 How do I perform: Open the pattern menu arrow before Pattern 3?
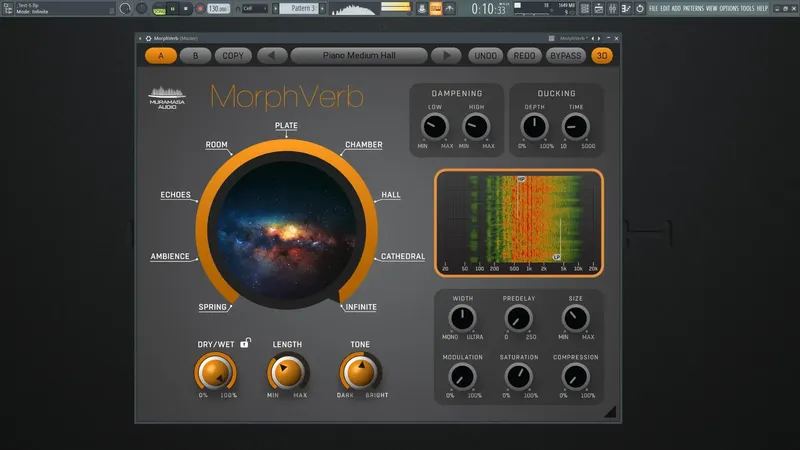tap(276, 9)
